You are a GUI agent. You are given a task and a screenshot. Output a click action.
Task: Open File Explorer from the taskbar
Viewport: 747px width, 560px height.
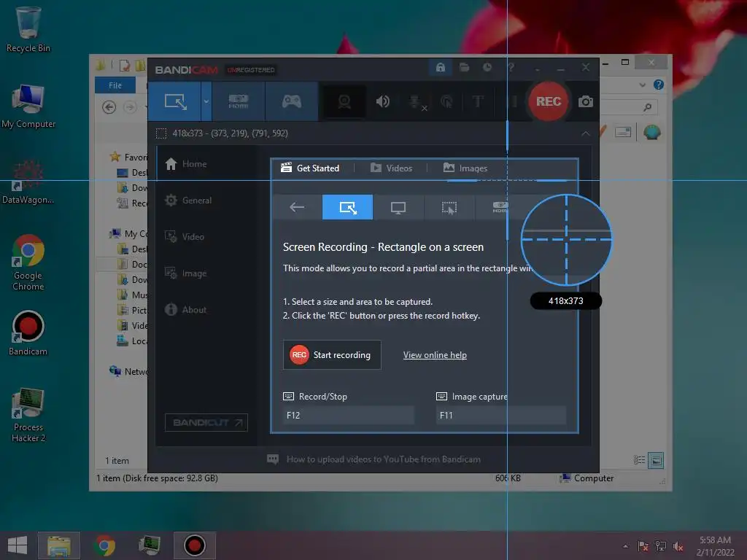click(59, 545)
